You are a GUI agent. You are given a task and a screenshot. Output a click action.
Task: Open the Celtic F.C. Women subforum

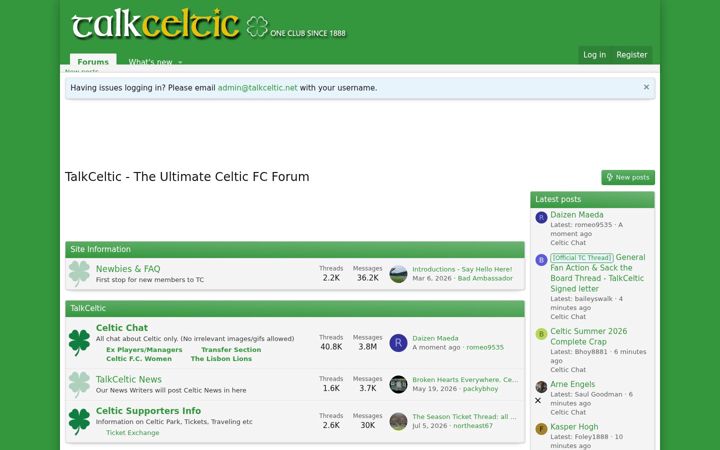point(139,359)
